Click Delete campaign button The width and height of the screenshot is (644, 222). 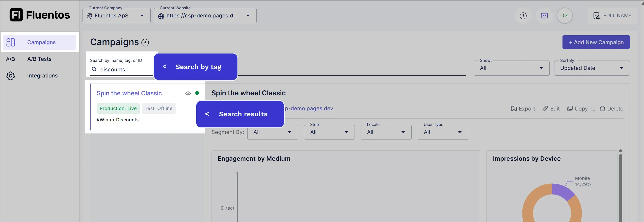(x=611, y=108)
